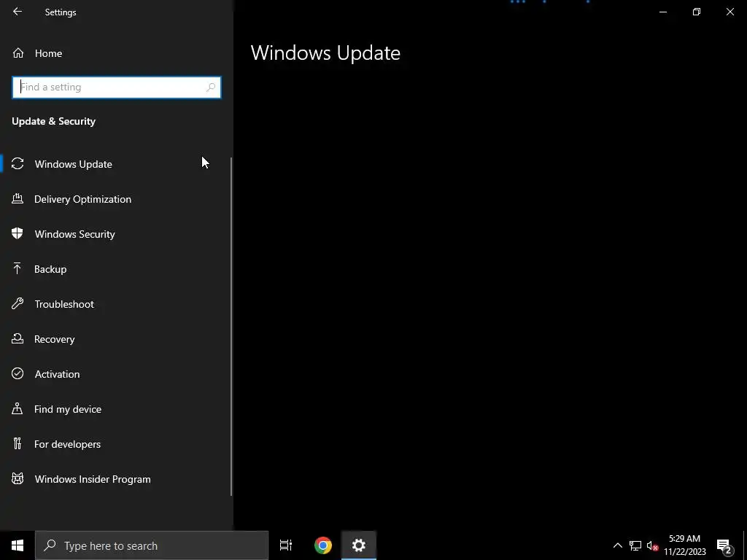Click the Delivery Optimization icon
The width and height of the screenshot is (747, 560).
(x=18, y=199)
